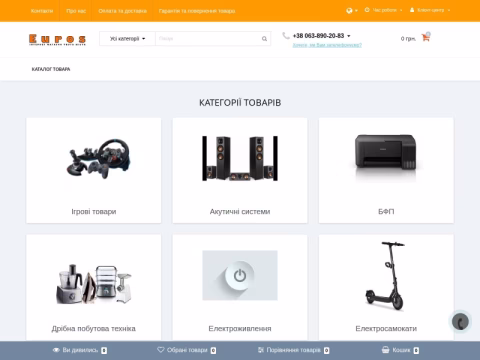
Task: Expand the 'Час роботи' working hours dropdown
Action: pyautogui.click(x=383, y=10)
